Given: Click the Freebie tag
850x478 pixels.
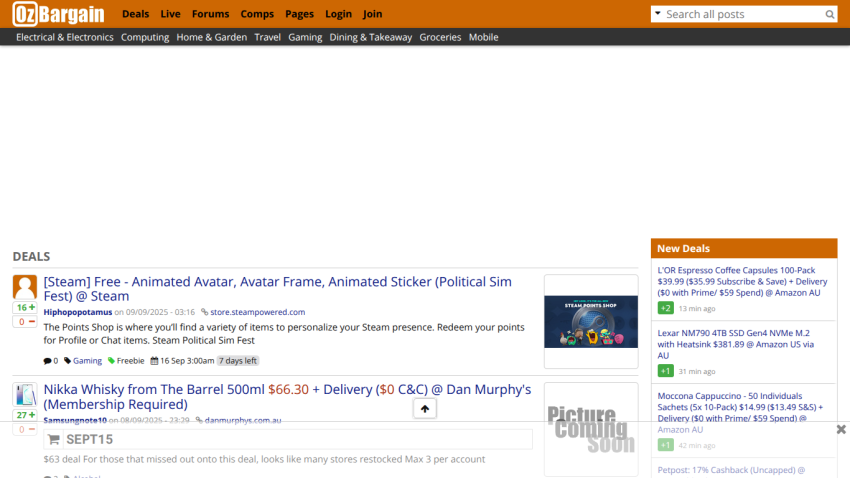Looking at the screenshot, I should (131, 361).
